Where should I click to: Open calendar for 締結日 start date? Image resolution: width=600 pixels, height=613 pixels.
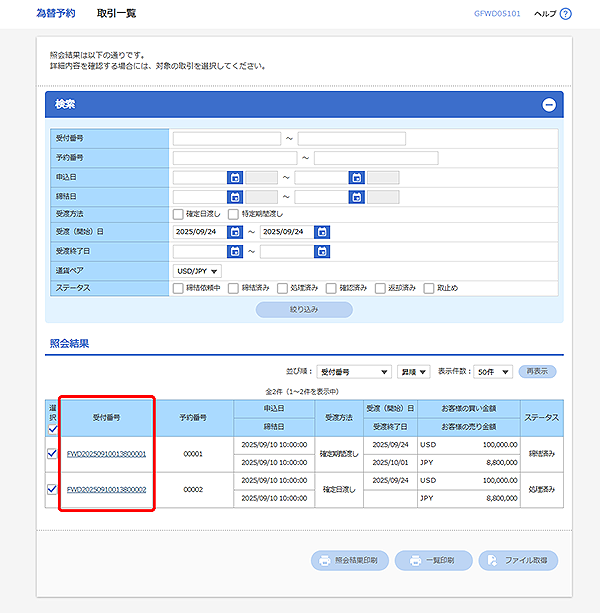click(235, 197)
